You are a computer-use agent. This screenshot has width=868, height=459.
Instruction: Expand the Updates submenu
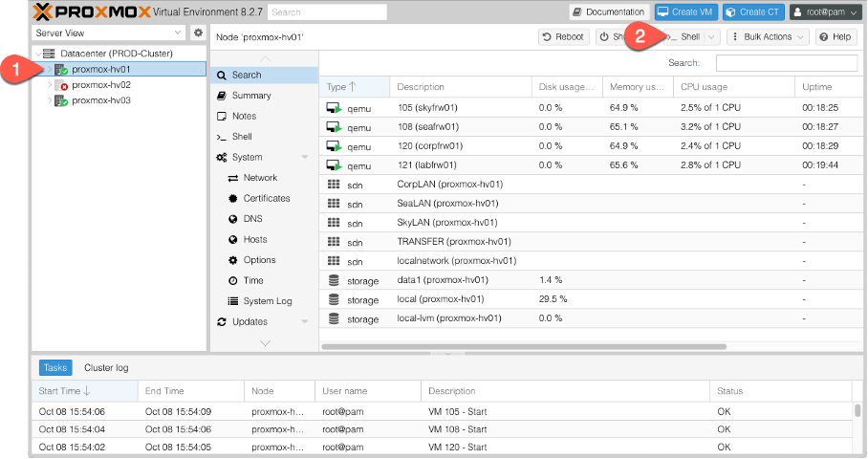305,322
